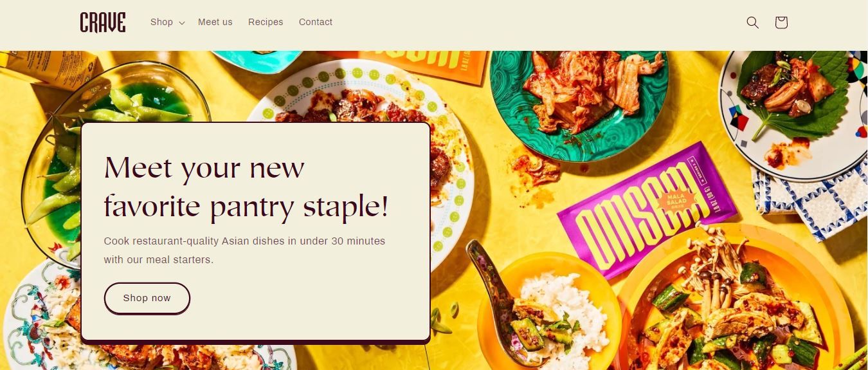Open the search magnifier icon
868x370 pixels.
click(752, 23)
